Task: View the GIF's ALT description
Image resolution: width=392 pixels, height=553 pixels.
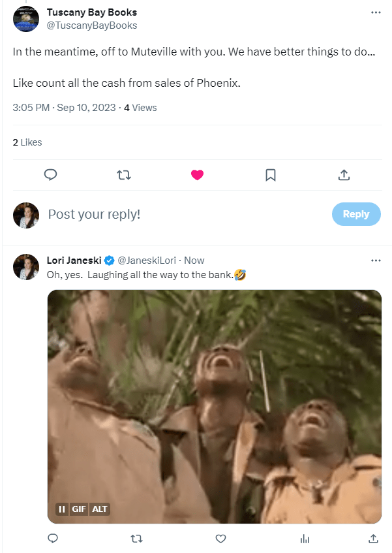Action: [100, 509]
